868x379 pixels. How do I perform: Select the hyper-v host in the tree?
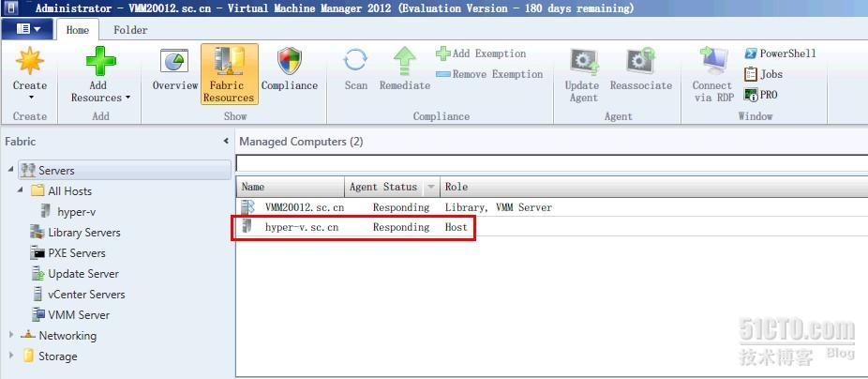(x=68, y=212)
